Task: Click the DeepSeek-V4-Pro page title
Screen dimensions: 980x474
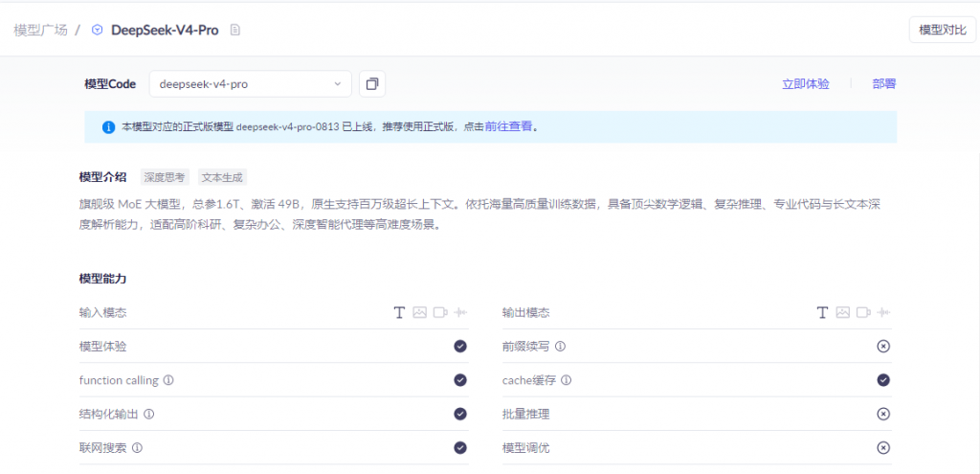Action: [x=165, y=30]
